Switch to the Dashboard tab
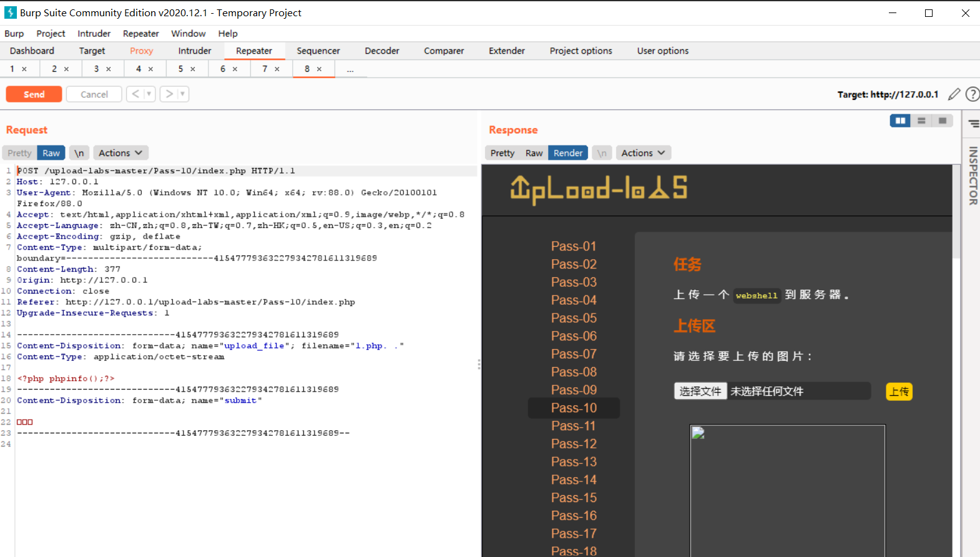Viewport: 980px width, 557px height. [x=32, y=51]
